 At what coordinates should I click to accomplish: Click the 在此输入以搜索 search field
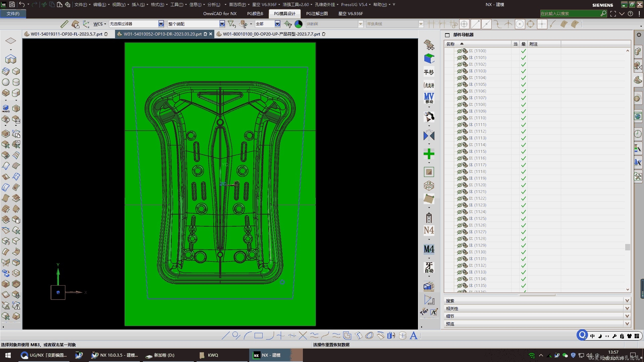tap(570, 14)
